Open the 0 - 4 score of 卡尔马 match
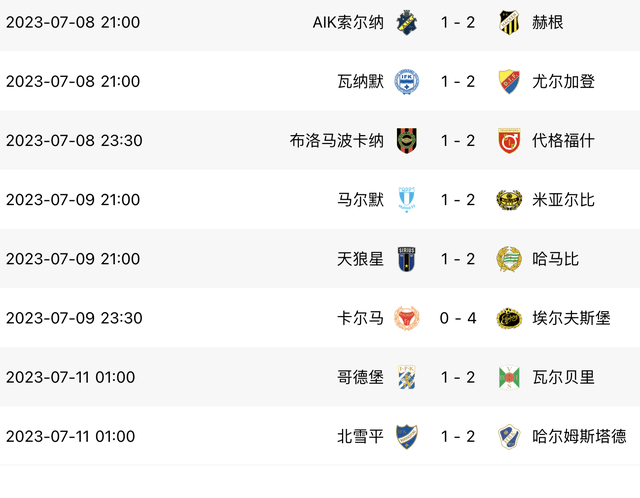 (x=458, y=318)
